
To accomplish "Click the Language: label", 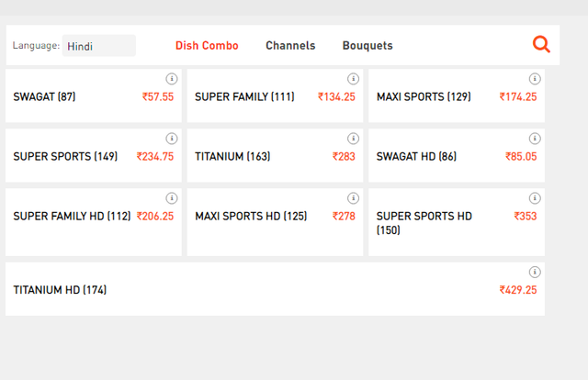I will (x=36, y=45).
